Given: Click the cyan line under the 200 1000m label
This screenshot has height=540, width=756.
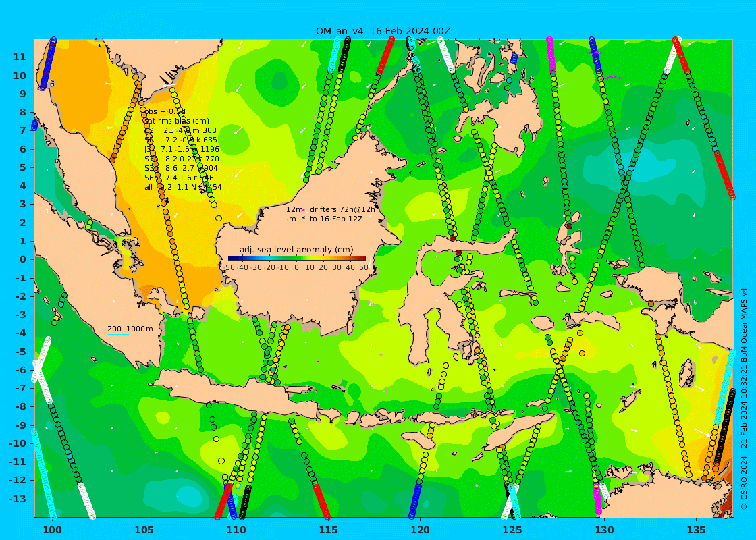Looking at the screenshot, I should (x=118, y=334).
